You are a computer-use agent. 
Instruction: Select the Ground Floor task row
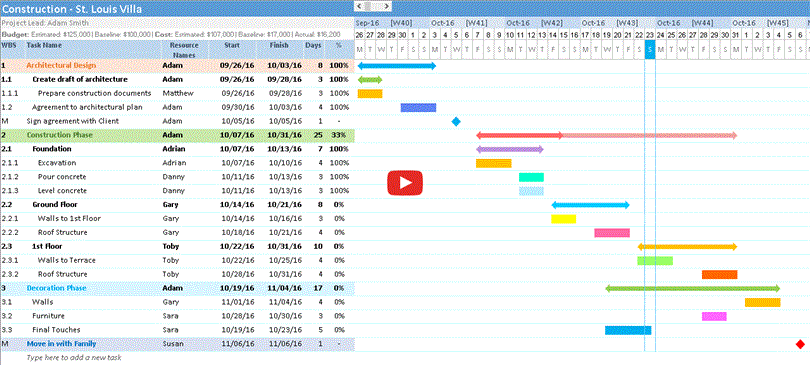click(178, 204)
